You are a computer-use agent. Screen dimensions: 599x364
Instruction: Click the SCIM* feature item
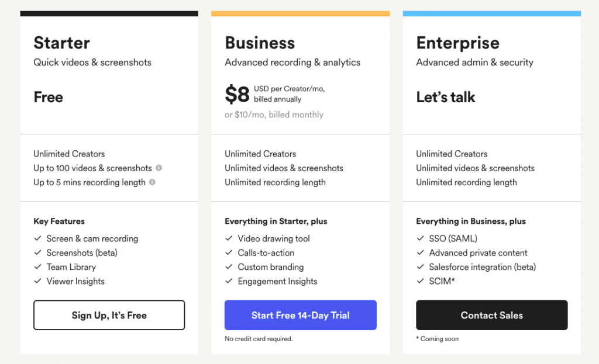click(x=442, y=281)
